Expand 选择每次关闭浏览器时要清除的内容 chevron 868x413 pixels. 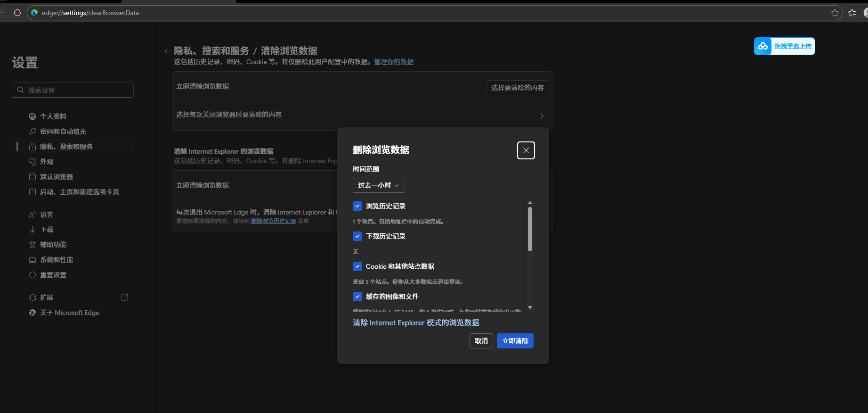point(542,116)
